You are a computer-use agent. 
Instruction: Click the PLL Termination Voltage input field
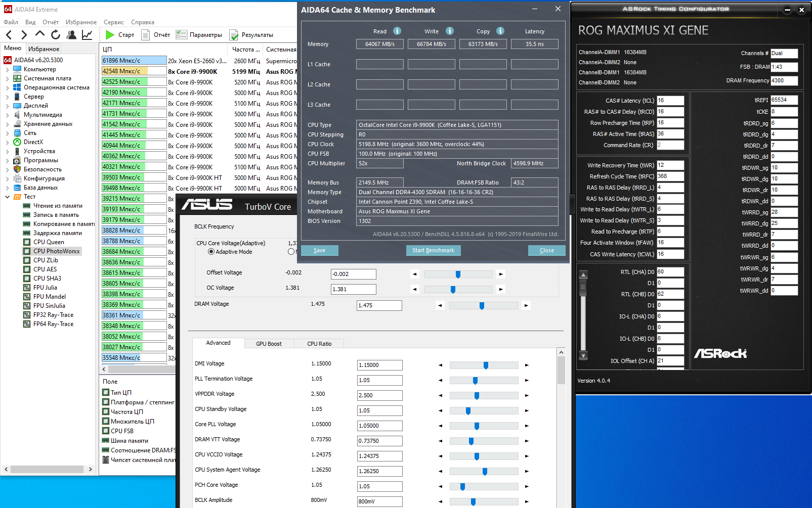379,380
